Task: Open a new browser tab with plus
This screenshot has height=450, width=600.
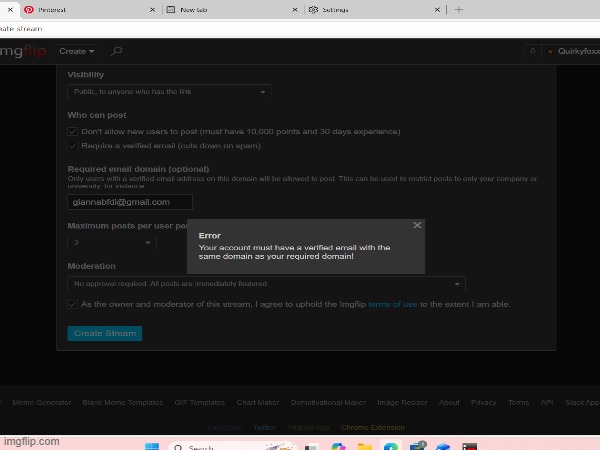Action: [459, 10]
